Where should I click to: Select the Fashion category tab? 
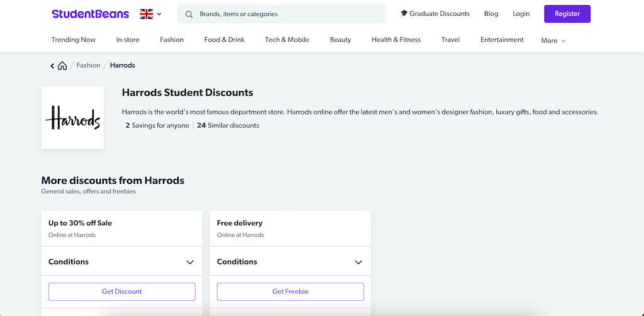click(172, 40)
